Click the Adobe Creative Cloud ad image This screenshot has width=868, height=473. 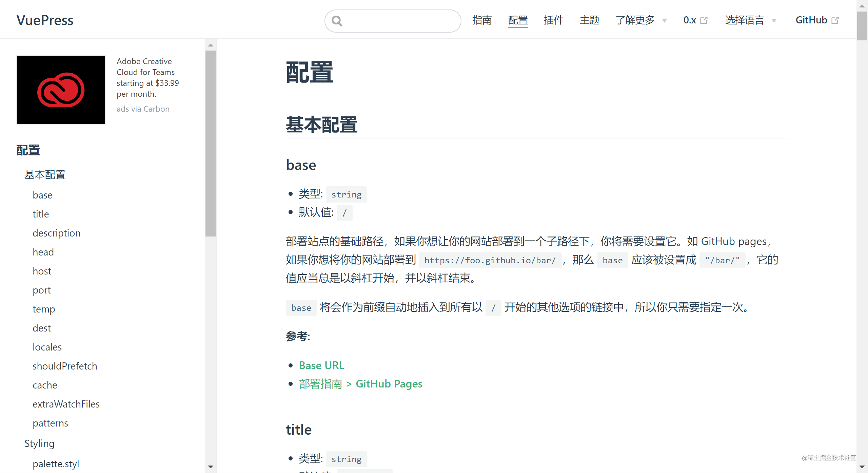tap(60, 89)
